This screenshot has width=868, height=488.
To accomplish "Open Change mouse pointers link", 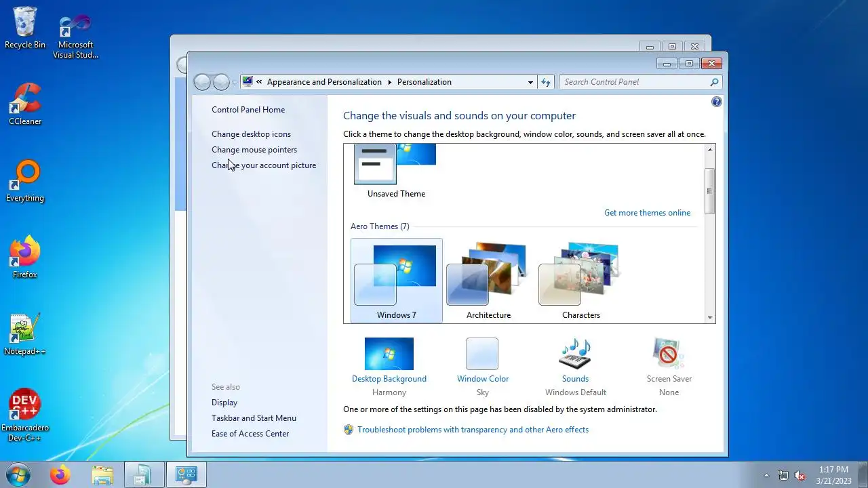I will coord(254,150).
